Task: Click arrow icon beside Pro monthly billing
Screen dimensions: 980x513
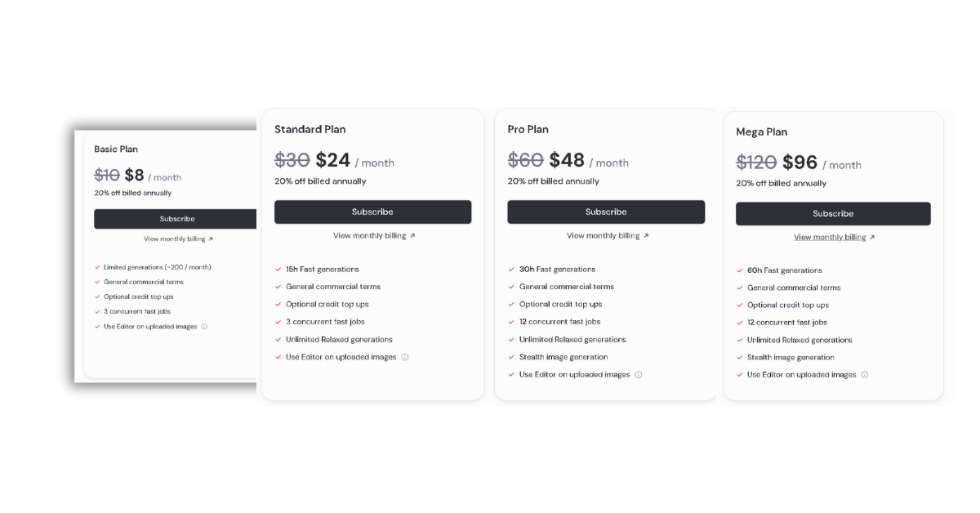Action: click(646, 236)
